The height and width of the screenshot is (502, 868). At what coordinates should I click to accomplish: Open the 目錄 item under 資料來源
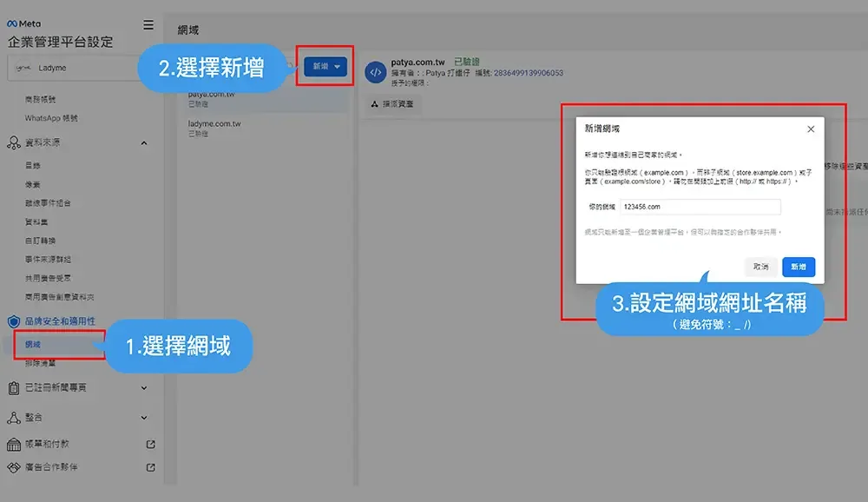pos(33,165)
